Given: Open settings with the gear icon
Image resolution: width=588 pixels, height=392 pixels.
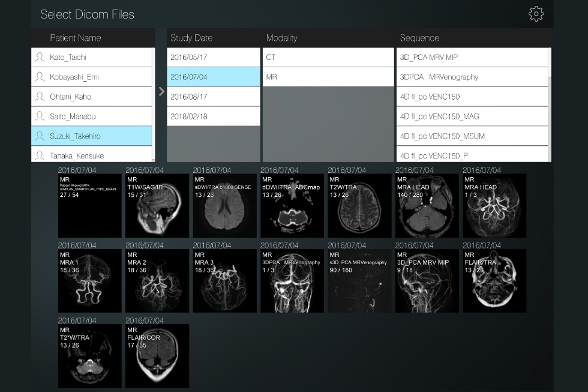Looking at the screenshot, I should click(x=536, y=14).
